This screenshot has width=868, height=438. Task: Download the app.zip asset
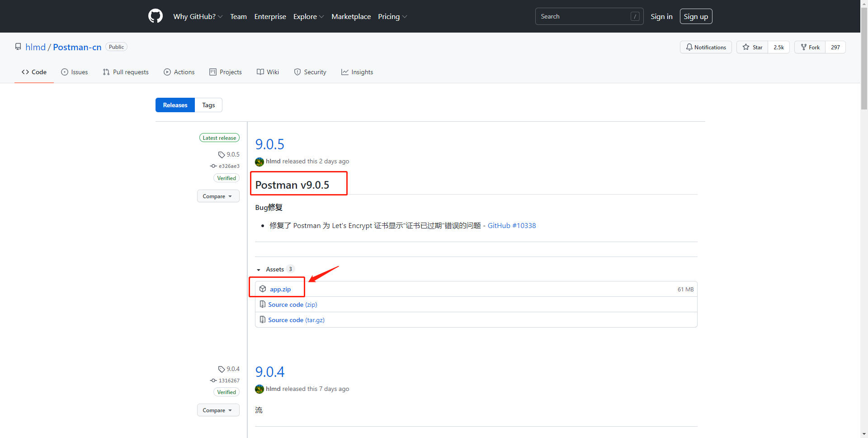click(280, 289)
